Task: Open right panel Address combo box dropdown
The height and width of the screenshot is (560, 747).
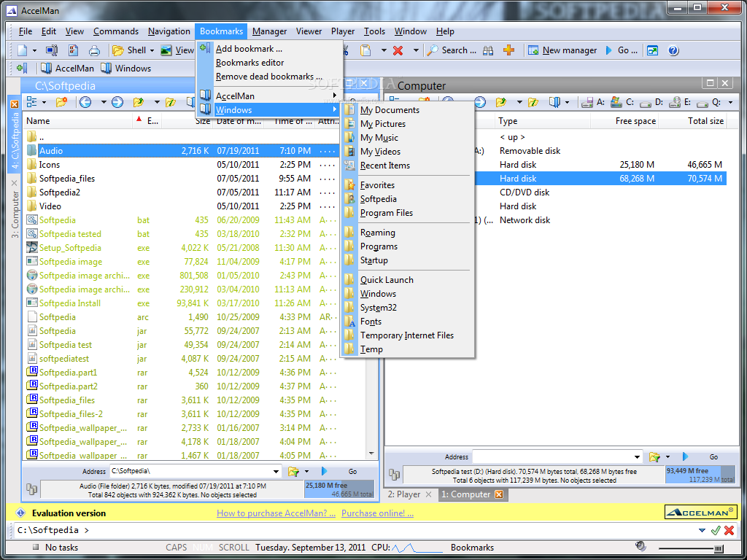Action: point(638,456)
